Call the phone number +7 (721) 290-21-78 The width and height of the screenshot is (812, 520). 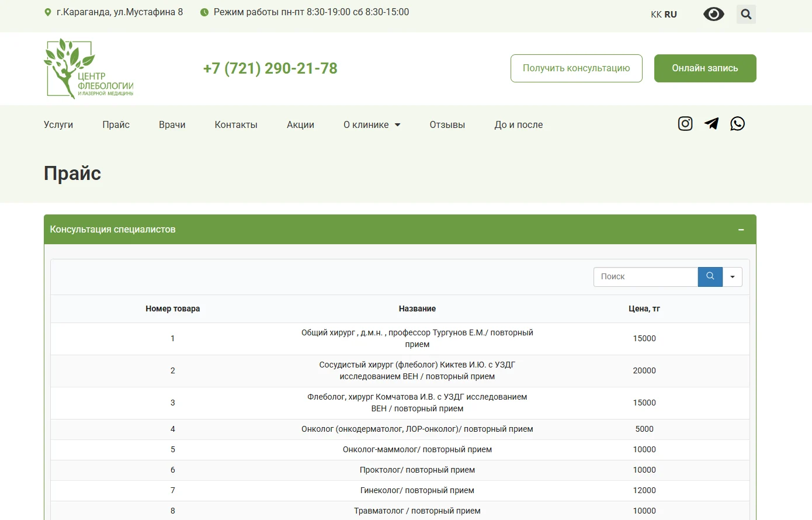coord(270,68)
